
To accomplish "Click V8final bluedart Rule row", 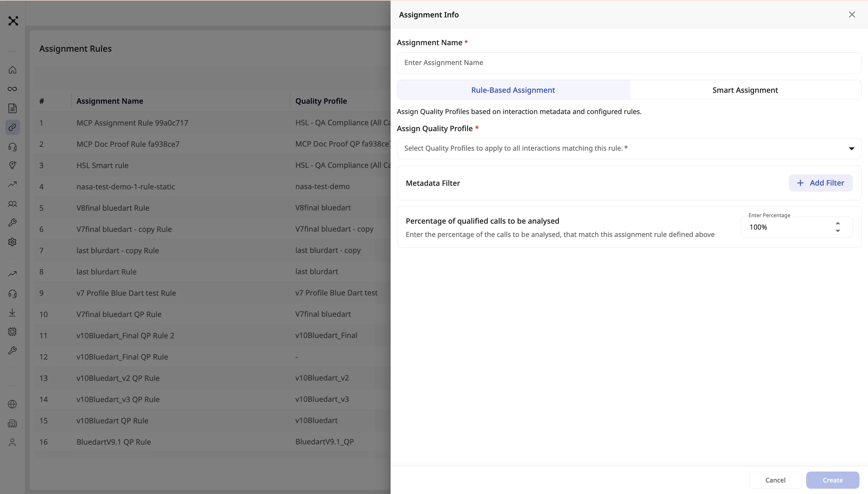I will tap(212, 208).
